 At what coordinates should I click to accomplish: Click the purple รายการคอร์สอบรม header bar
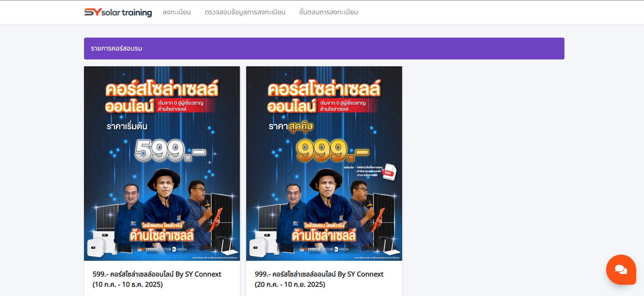(324, 49)
